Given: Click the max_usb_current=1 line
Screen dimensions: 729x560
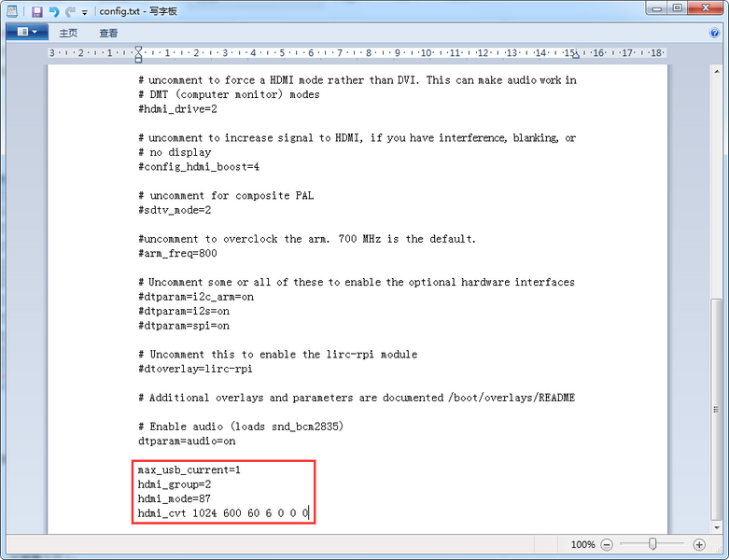Looking at the screenshot, I should tap(189, 469).
